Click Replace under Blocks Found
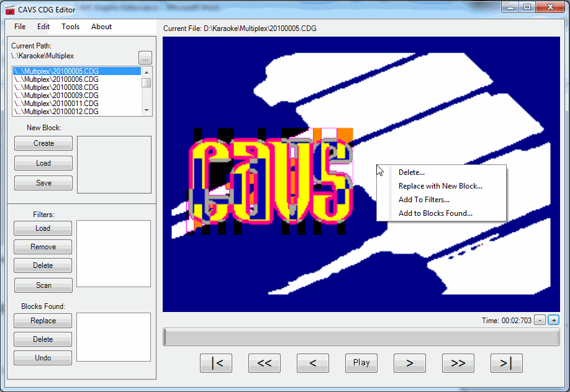The image size is (570, 392). pos(43,321)
